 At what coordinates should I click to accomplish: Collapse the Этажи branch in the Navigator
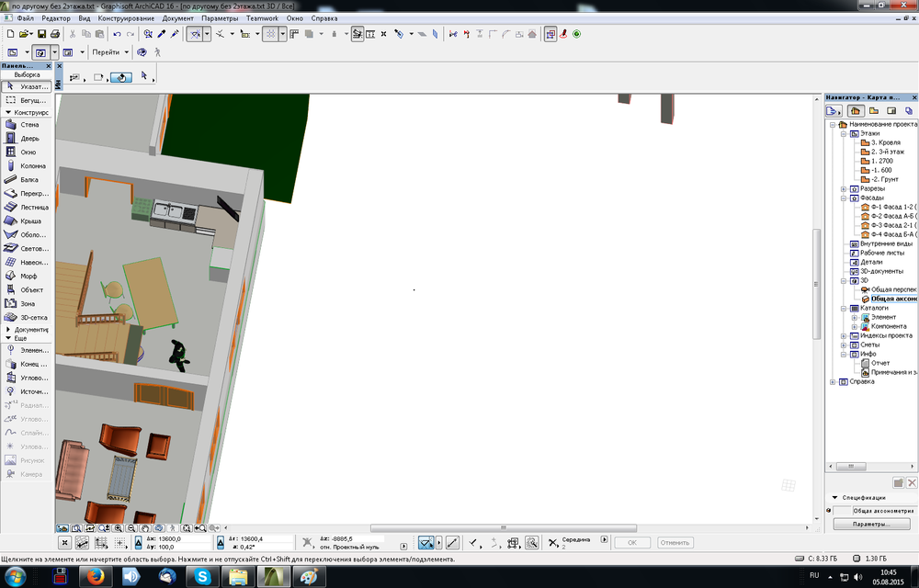pos(842,133)
